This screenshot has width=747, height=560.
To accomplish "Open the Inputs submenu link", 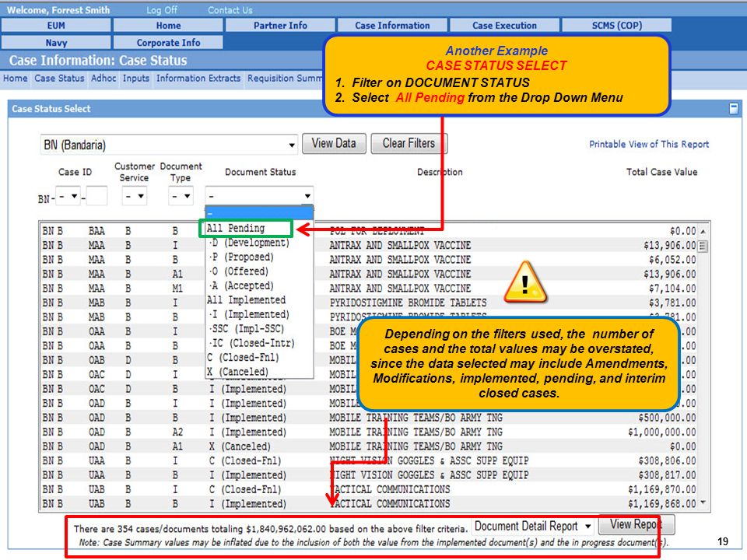I will pyautogui.click(x=135, y=78).
